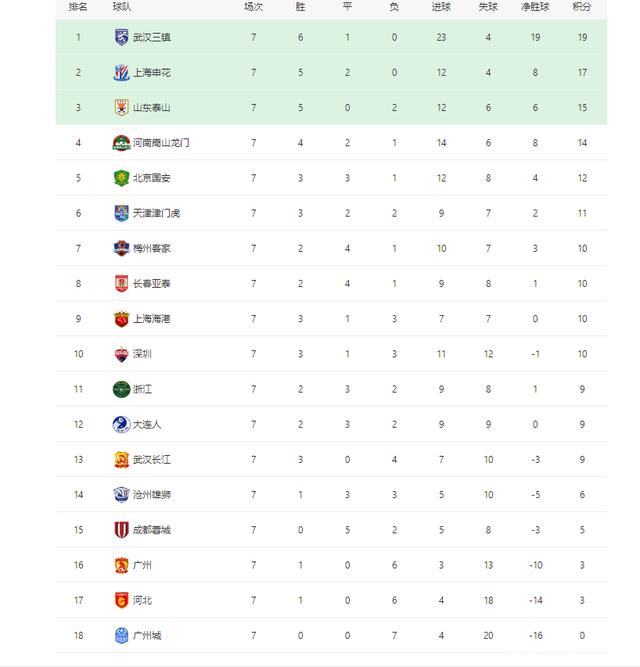Click the 上海海港 team badge
The height and width of the screenshot is (667, 640).
(x=121, y=319)
